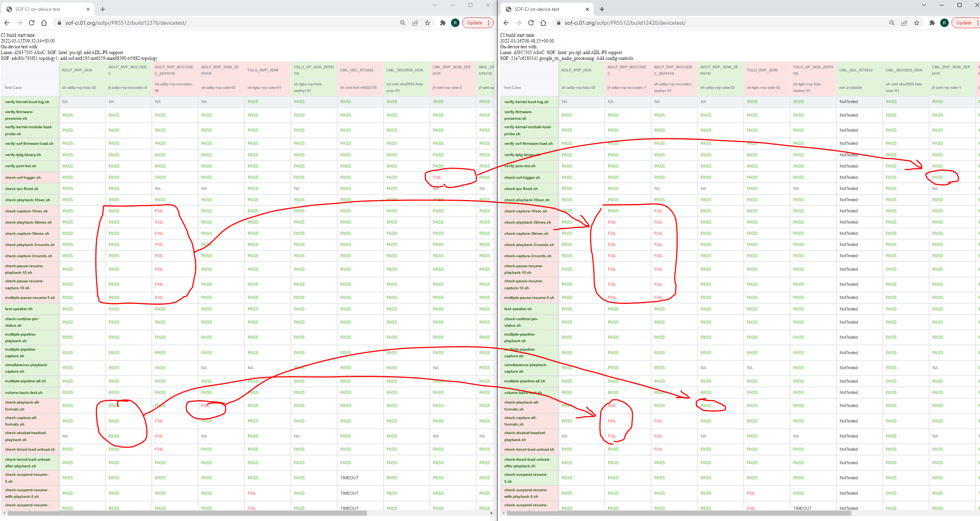Image resolution: width=980 pixels, height=521 pixels.
Task: Expand tab search chevron in left window
Action: click(435, 5)
